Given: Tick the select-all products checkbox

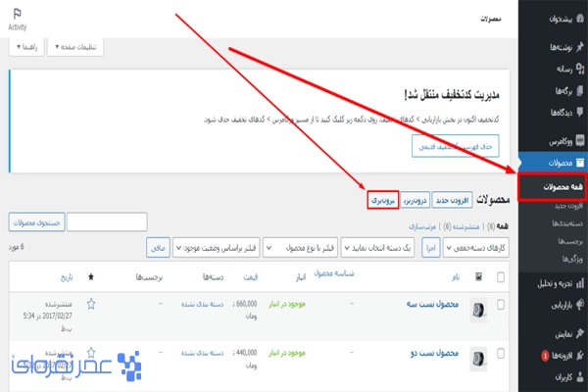Looking at the screenshot, I should point(500,277).
